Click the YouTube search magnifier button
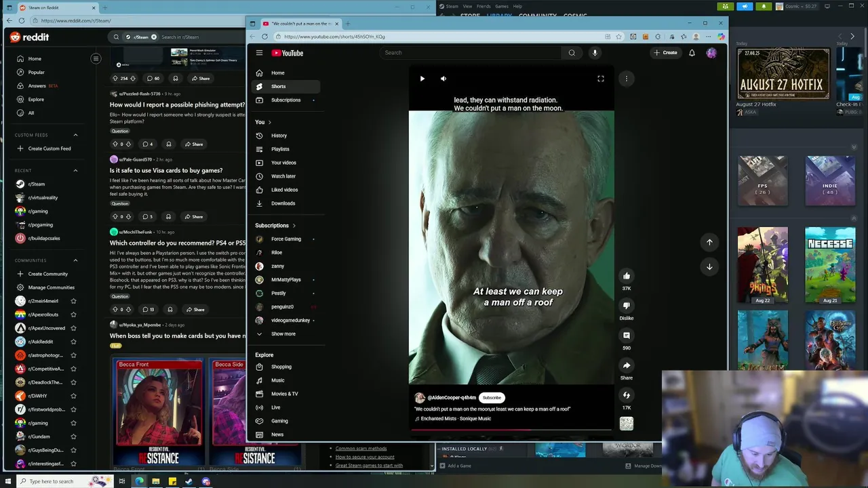Screen dimensions: 868x488 tap(572, 53)
